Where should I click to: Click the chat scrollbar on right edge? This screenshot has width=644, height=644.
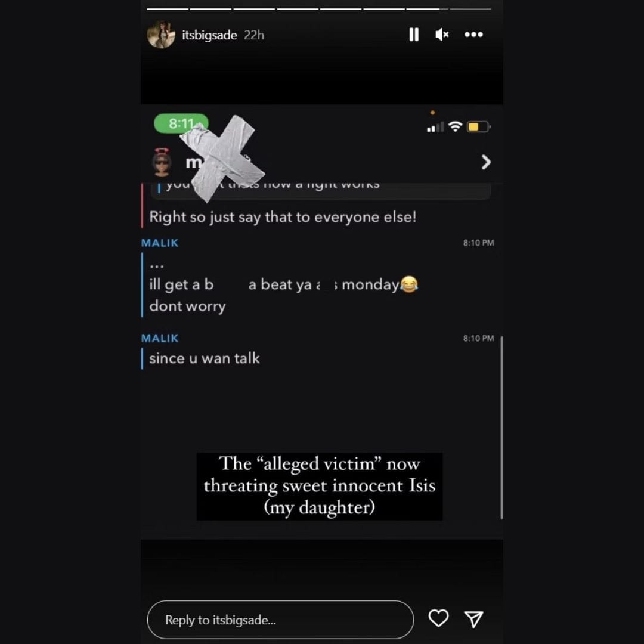[x=501, y=428]
